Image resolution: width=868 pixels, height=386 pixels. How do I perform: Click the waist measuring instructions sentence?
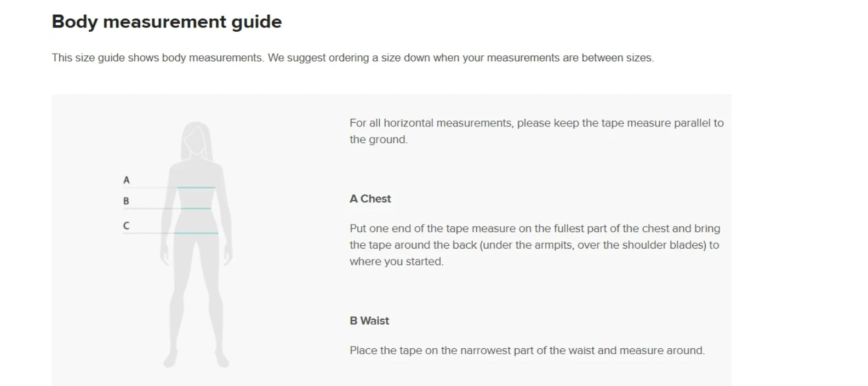(527, 350)
